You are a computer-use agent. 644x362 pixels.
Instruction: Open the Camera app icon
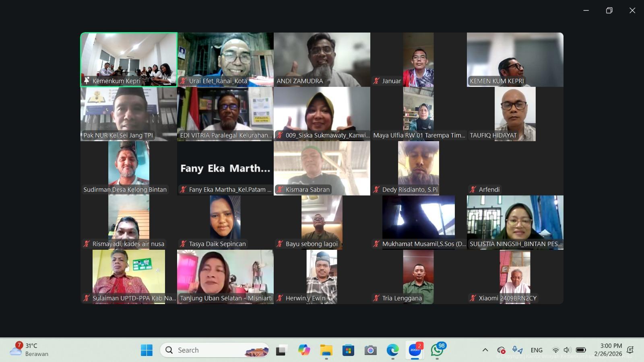[x=370, y=350]
